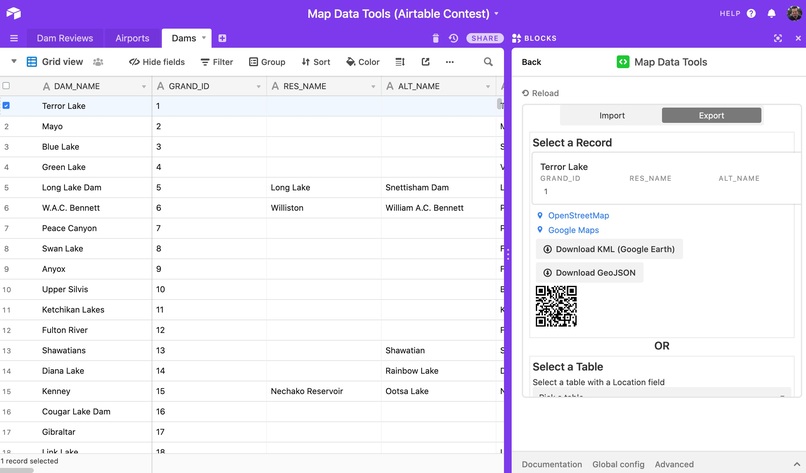Open OpenStreetMap link
The image size is (806, 473).
pos(578,215)
